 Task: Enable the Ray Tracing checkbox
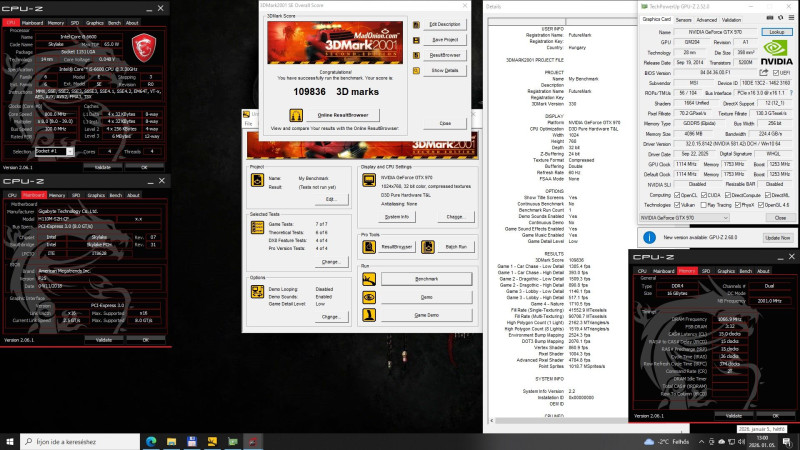(704, 205)
